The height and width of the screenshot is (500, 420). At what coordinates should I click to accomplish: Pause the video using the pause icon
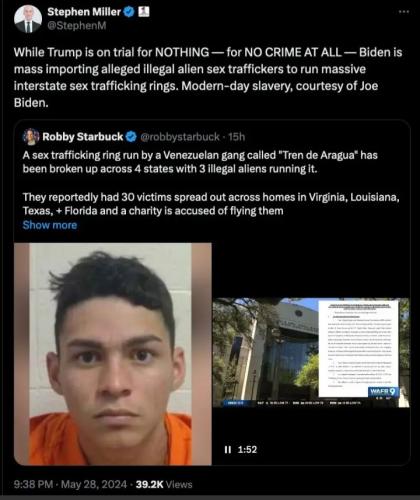[228, 450]
